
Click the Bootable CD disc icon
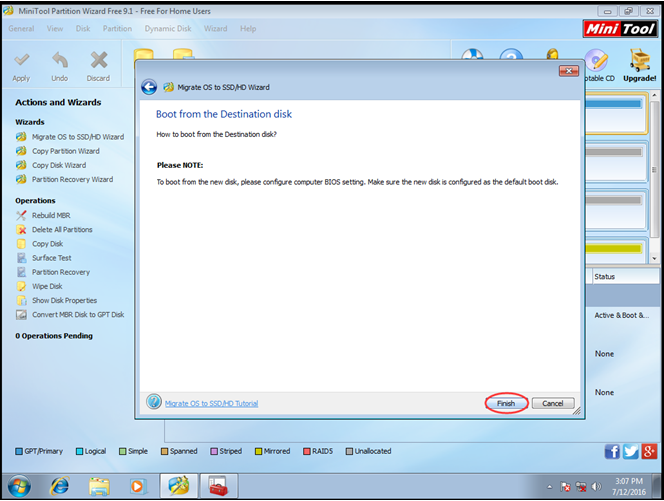point(596,61)
